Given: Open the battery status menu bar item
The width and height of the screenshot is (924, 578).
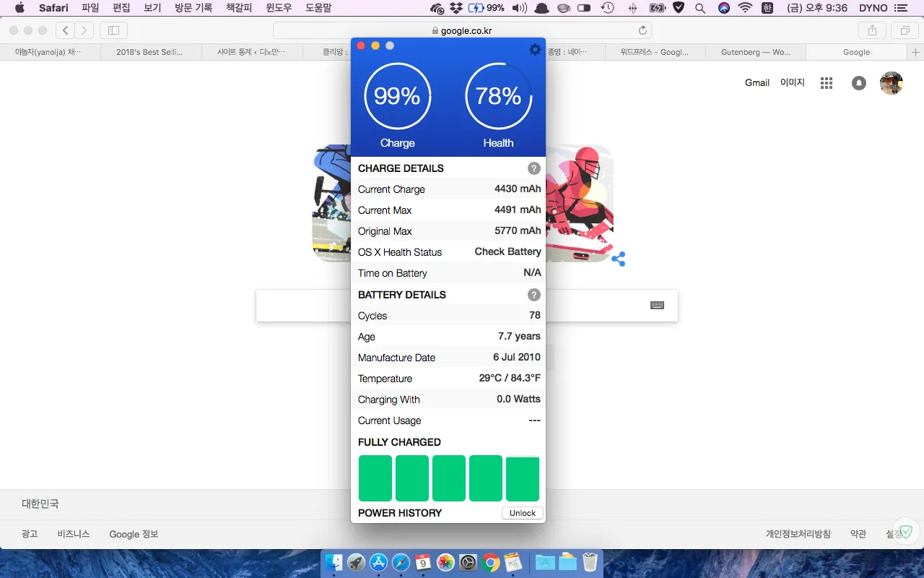Looking at the screenshot, I should pos(486,8).
